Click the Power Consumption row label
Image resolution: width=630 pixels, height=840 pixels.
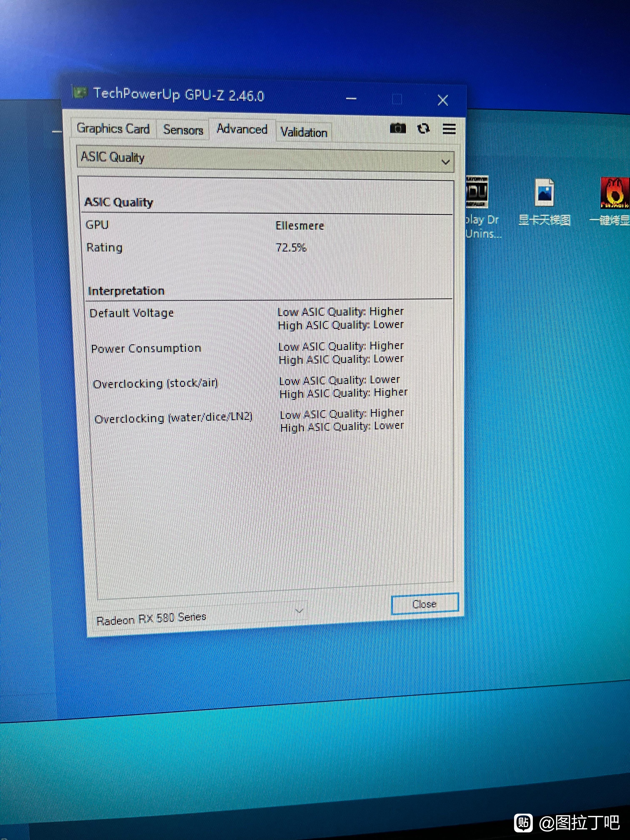(x=146, y=348)
